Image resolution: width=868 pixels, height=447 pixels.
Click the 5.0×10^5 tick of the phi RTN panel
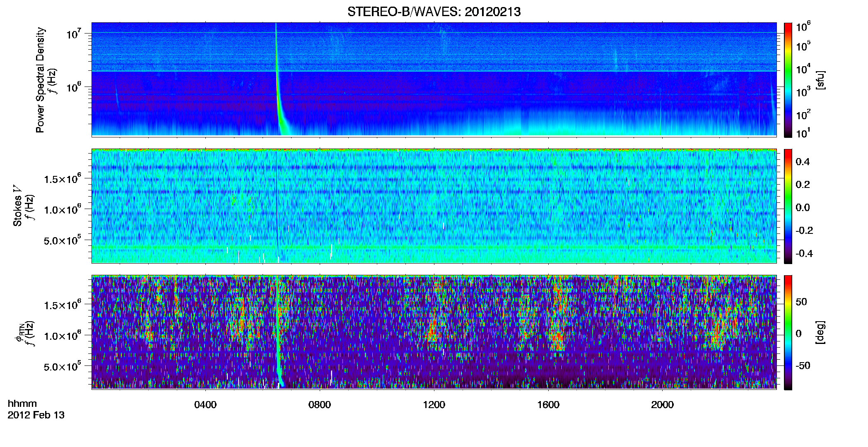(x=63, y=367)
